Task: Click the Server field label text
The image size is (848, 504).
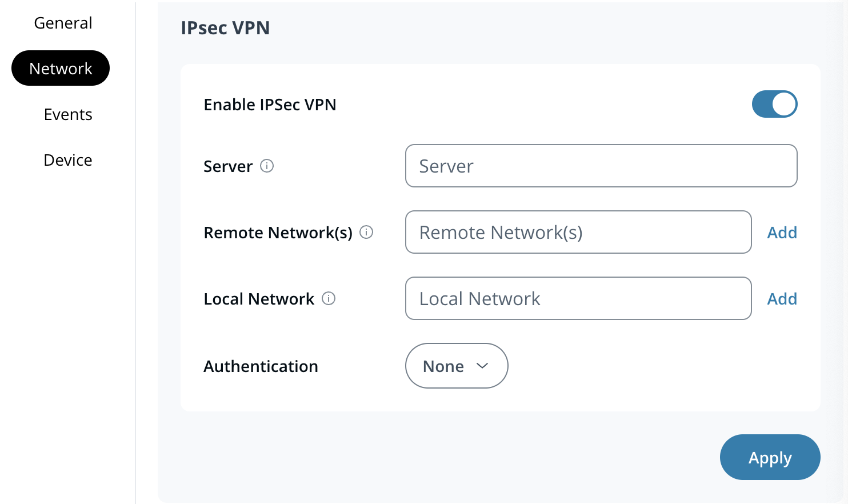Action: coord(228,166)
